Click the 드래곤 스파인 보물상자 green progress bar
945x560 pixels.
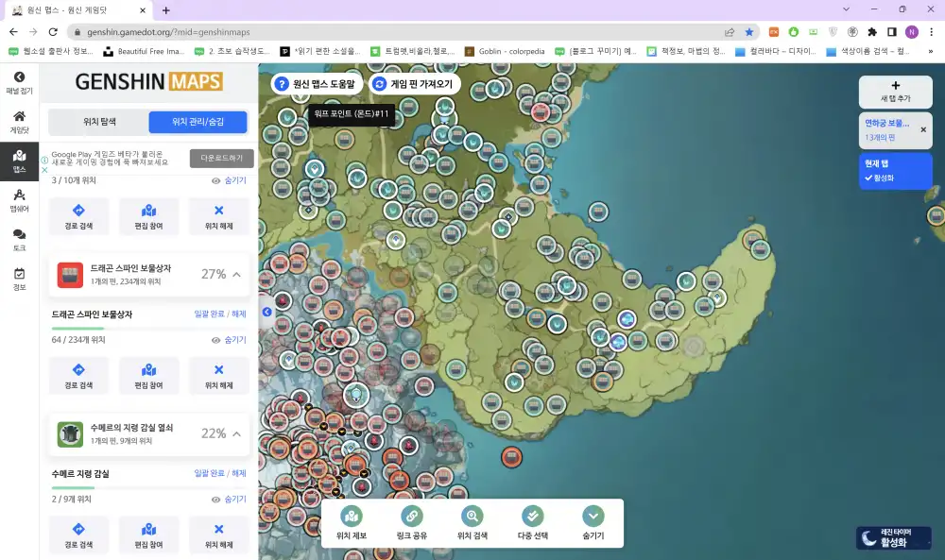pyautogui.click(x=77, y=329)
